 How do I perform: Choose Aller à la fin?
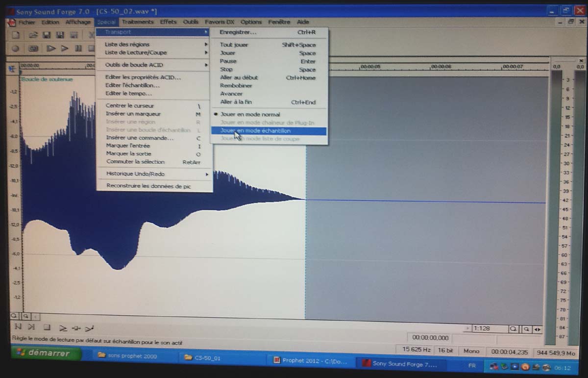coord(269,102)
